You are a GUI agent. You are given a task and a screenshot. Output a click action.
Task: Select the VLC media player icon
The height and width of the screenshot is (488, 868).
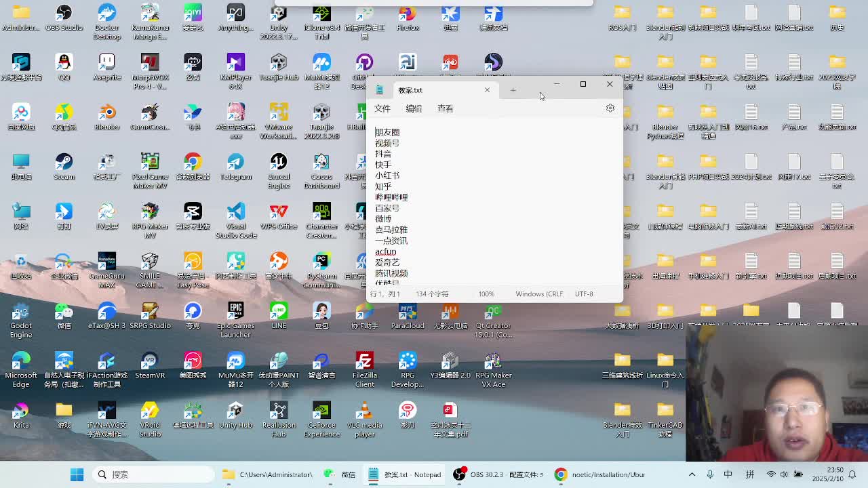(x=364, y=418)
